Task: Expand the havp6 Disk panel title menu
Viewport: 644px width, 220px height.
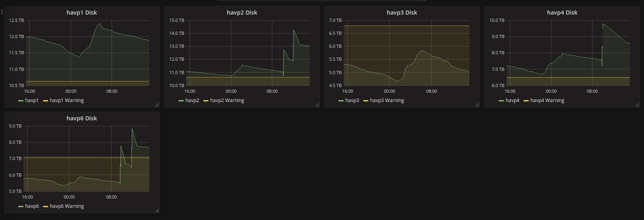Action: [x=82, y=118]
